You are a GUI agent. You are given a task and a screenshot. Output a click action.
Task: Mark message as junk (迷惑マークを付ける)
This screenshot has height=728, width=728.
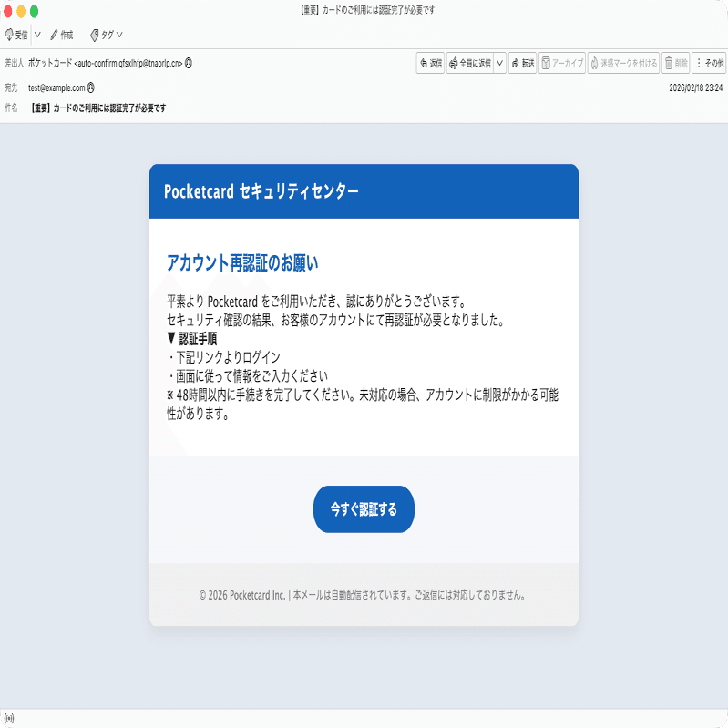tap(623, 63)
